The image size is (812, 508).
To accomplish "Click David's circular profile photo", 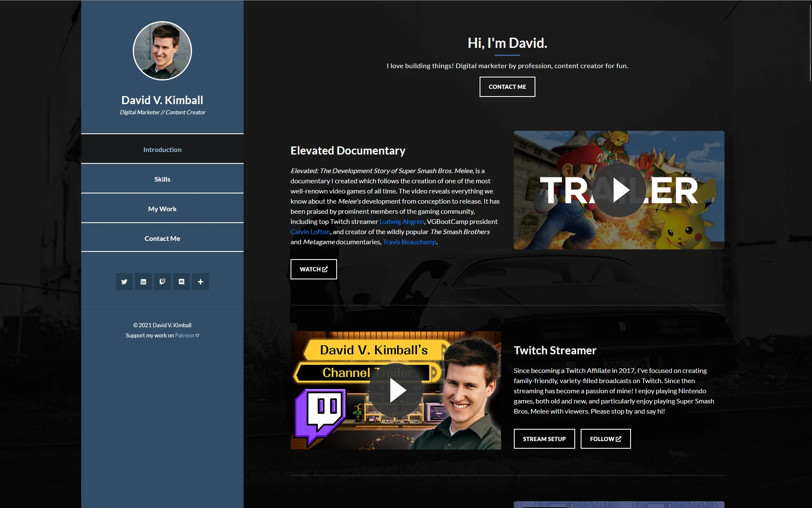I will 162,50.
